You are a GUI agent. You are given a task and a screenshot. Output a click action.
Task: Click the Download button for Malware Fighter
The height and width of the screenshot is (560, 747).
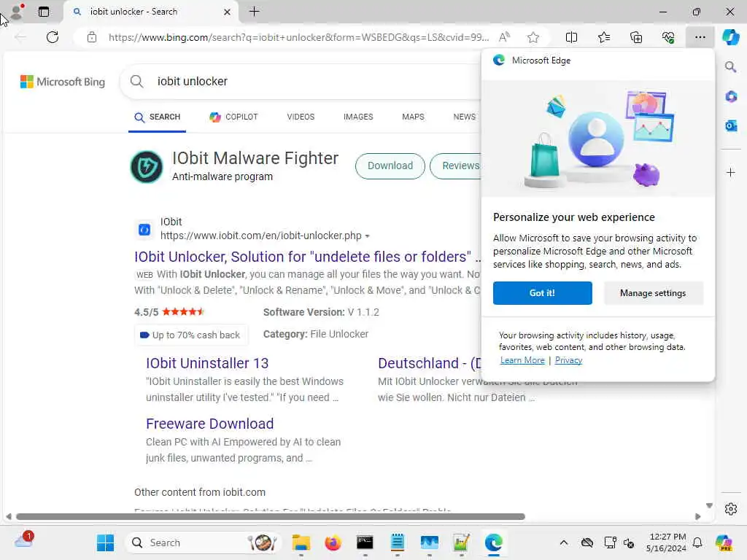click(390, 166)
